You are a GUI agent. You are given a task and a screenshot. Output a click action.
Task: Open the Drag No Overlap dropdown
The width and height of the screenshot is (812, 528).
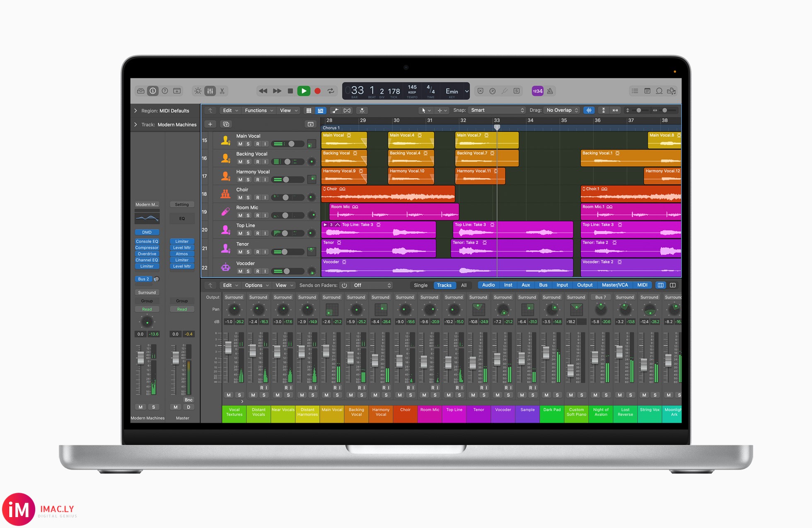click(562, 110)
